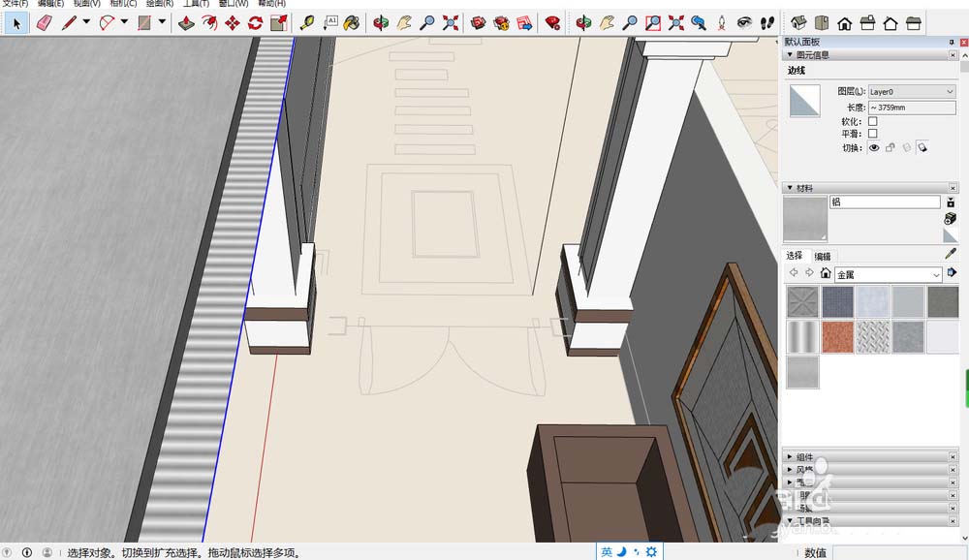Select the orange brick texture swatch

839,336
